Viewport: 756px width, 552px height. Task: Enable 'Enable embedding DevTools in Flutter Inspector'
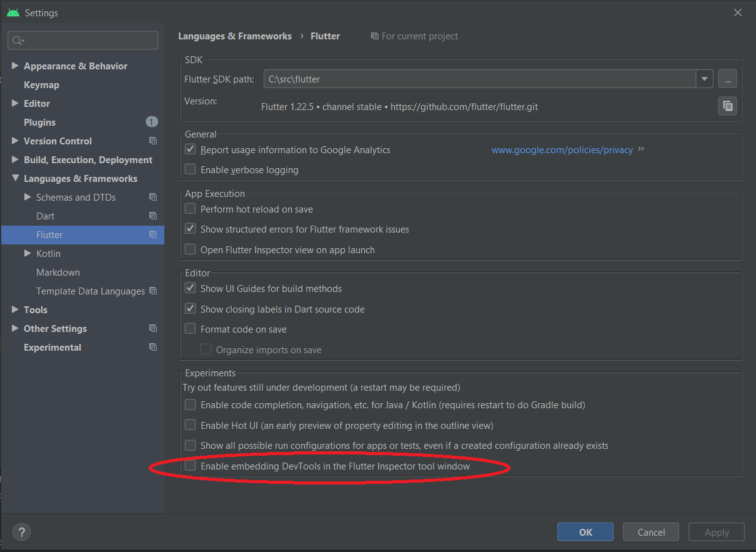point(190,466)
